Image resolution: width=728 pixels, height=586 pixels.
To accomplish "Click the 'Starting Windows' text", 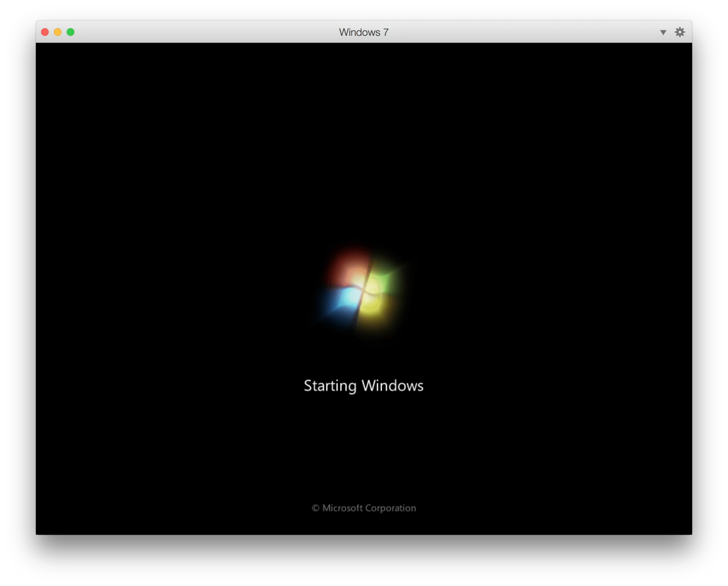I will pyautogui.click(x=364, y=386).
